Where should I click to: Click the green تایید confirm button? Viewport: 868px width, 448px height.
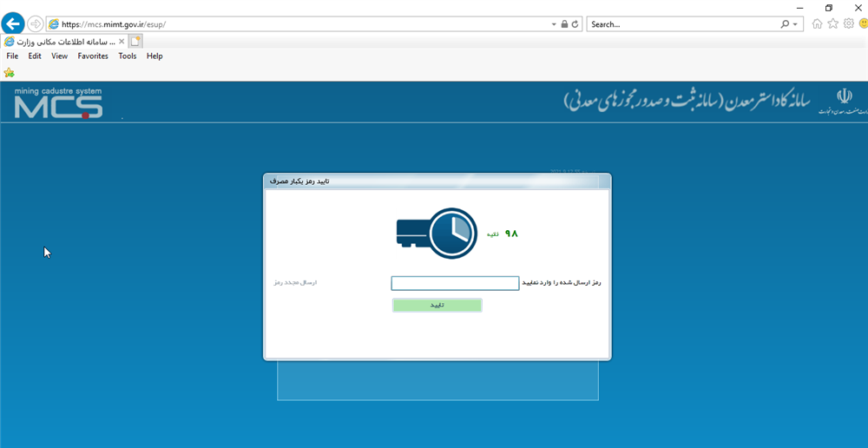(437, 306)
